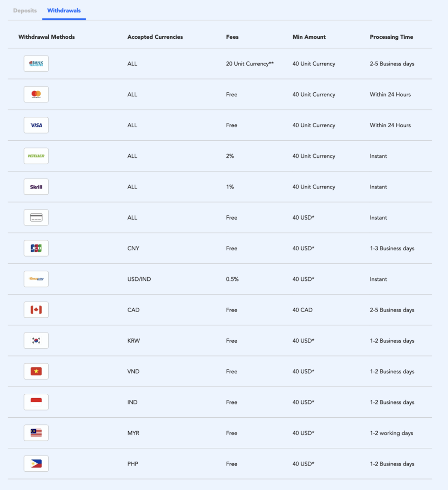Click the Fees column header
Viewport: 448px width, 490px height.
pos(232,37)
